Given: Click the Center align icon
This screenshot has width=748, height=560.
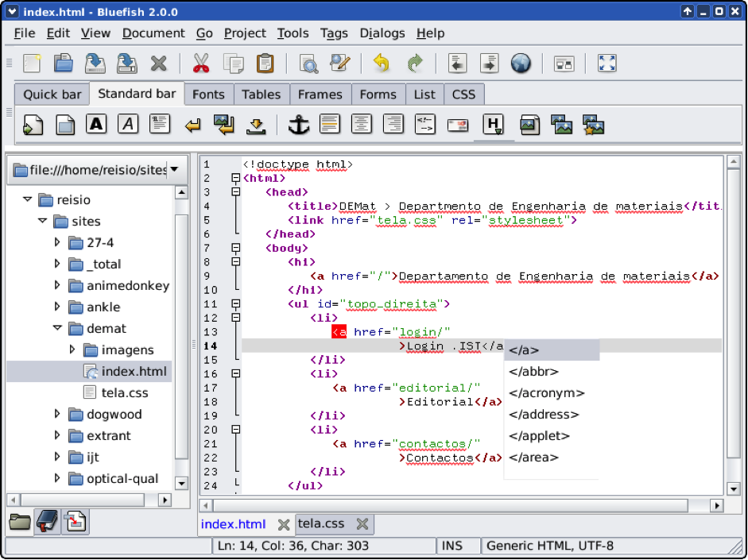Looking at the screenshot, I should tap(362, 125).
